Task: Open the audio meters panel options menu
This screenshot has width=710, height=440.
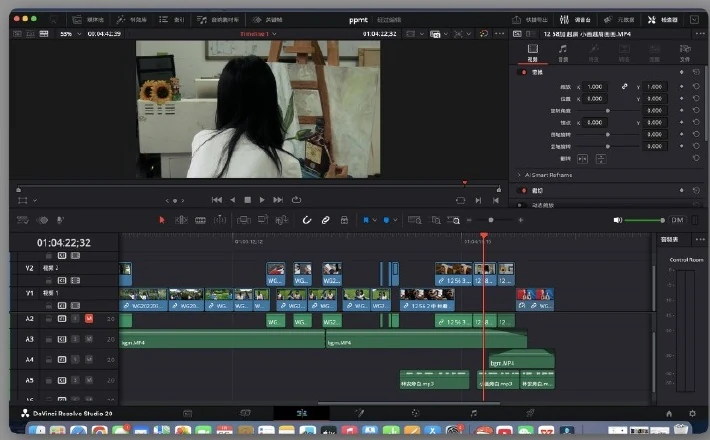Action: pyautogui.click(x=700, y=239)
